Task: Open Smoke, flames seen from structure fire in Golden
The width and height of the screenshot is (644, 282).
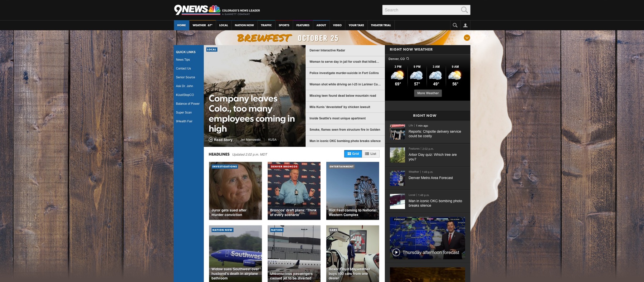Action: point(345,130)
